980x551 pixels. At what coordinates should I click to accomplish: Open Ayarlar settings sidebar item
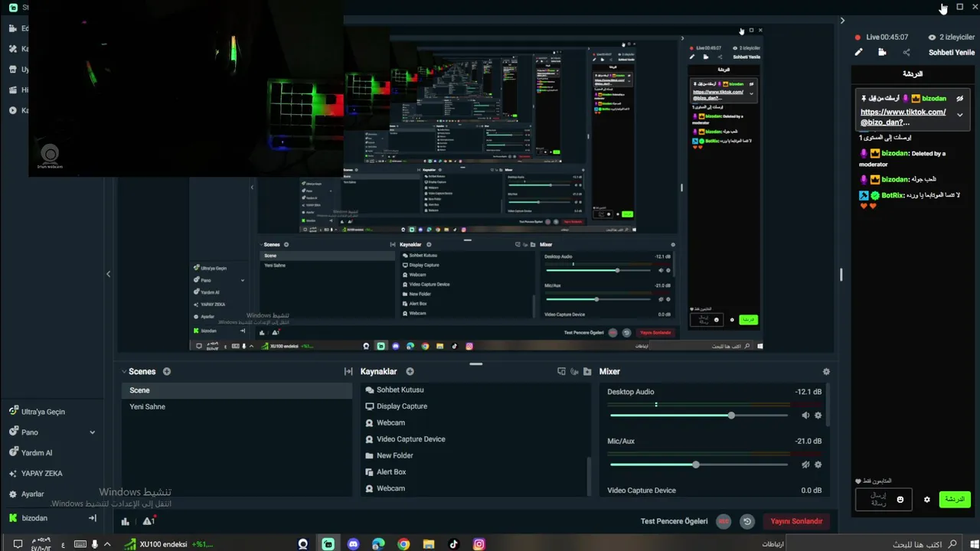click(x=32, y=494)
